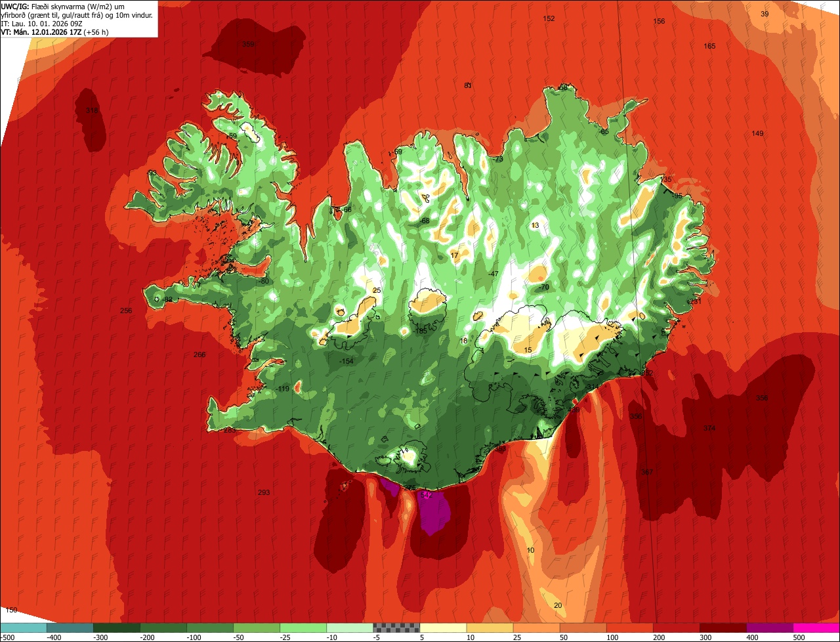The image size is (840, 642).
Task: Select the map value 156
Action: pos(659,22)
